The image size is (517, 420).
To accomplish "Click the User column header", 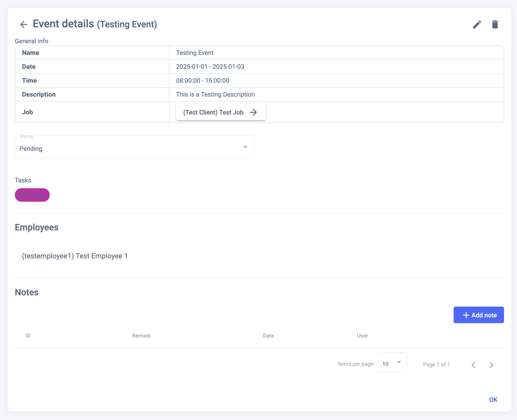I will 362,336.
